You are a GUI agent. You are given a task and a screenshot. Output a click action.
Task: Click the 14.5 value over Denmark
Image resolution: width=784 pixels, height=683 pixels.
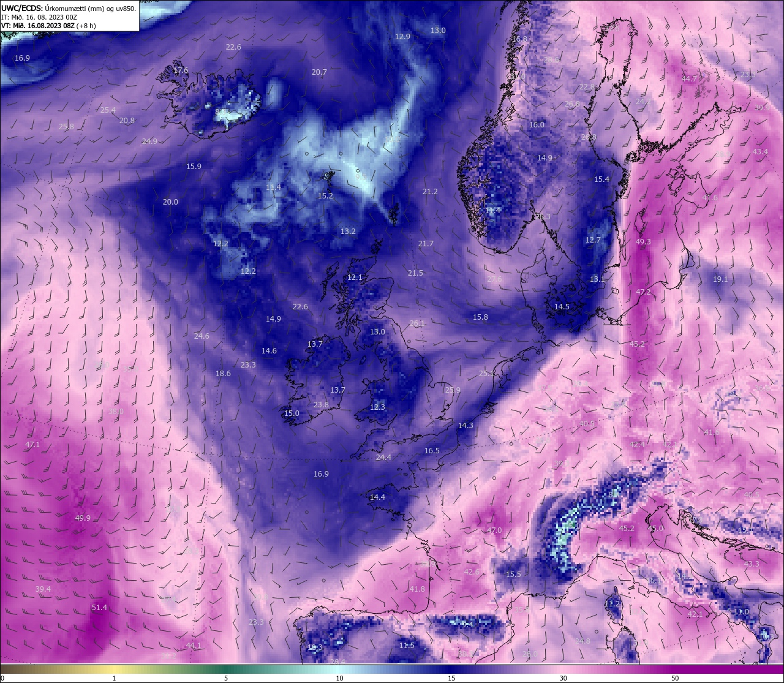pos(562,307)
